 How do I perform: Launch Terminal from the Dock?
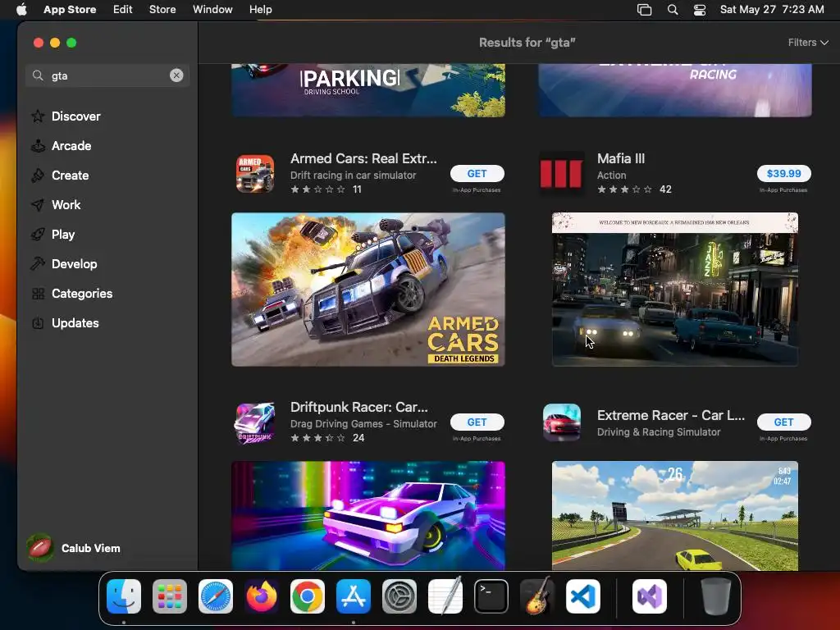[x=491, y=596]
